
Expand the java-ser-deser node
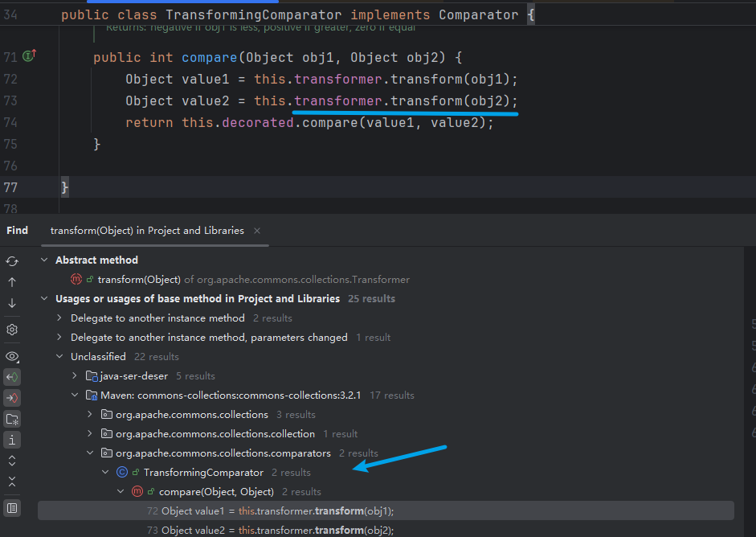pyautogui.click(x=75, y=376)
